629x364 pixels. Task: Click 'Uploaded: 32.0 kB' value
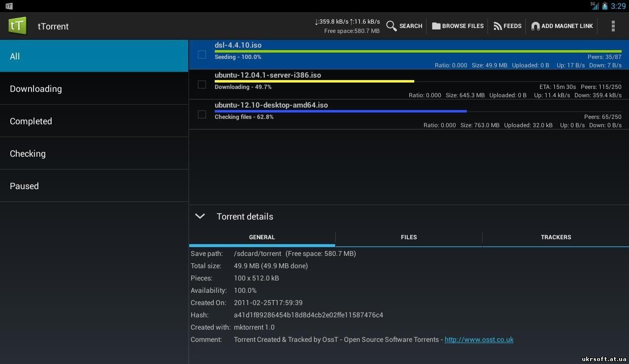(x=528, y=125)
